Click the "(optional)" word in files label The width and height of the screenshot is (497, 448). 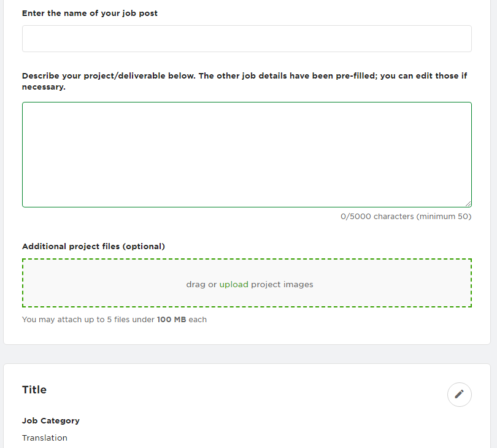(144, 246)
